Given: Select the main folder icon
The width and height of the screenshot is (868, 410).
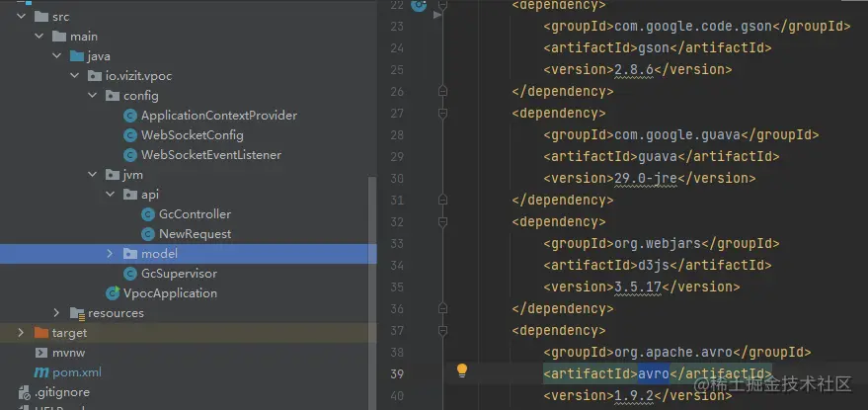Looking at the screenshot, I should click(x=58, y=37).
